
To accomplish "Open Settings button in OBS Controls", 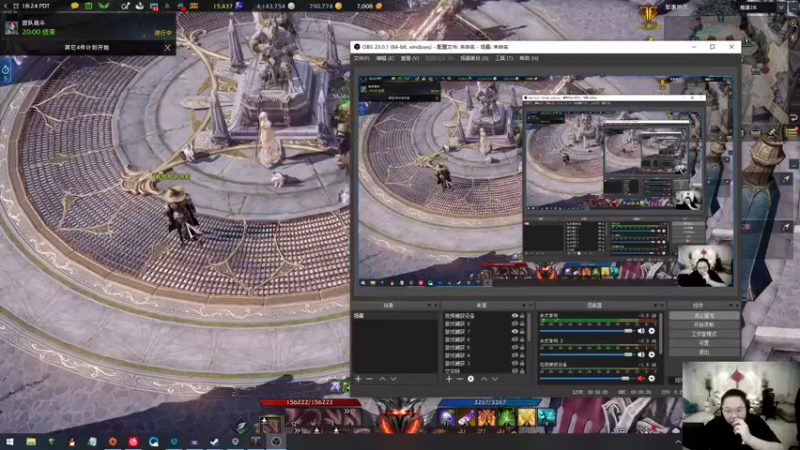I will (704, 343).
